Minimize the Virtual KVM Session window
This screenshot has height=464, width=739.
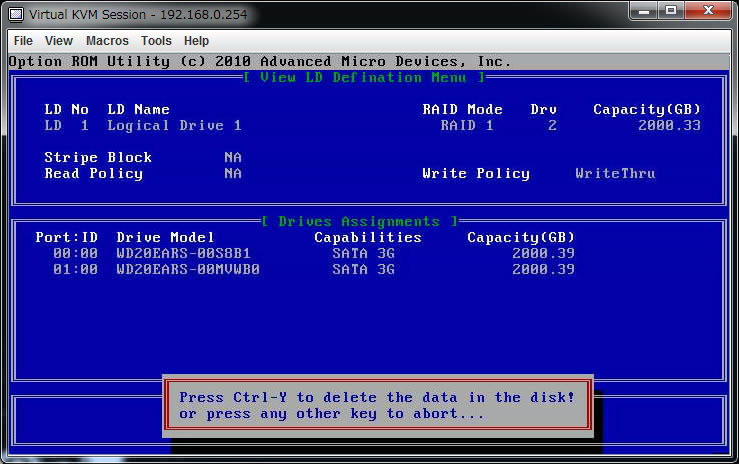tap(644, 11)
